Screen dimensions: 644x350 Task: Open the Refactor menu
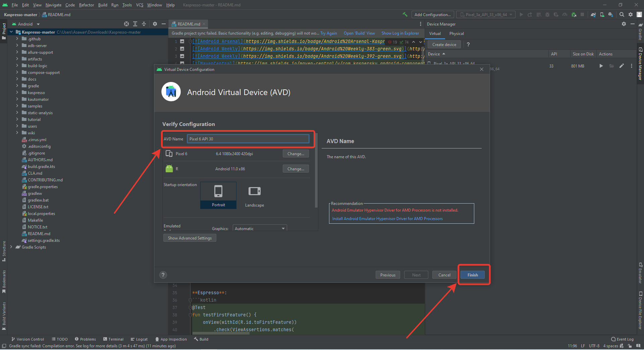click(x=87, y=5)
